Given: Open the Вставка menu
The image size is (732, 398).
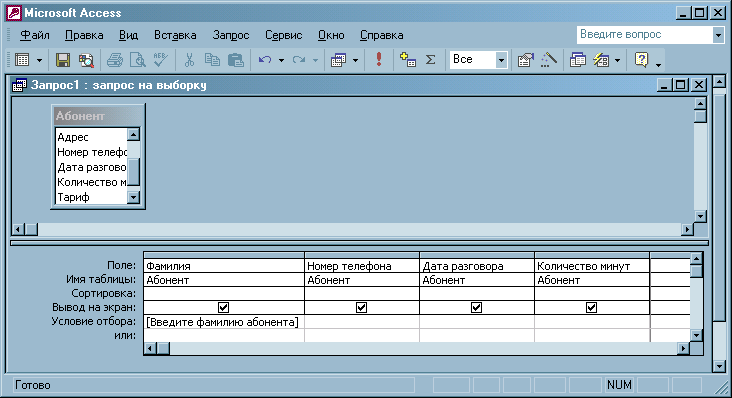Looking at the screenshot, I should [175, 35].
